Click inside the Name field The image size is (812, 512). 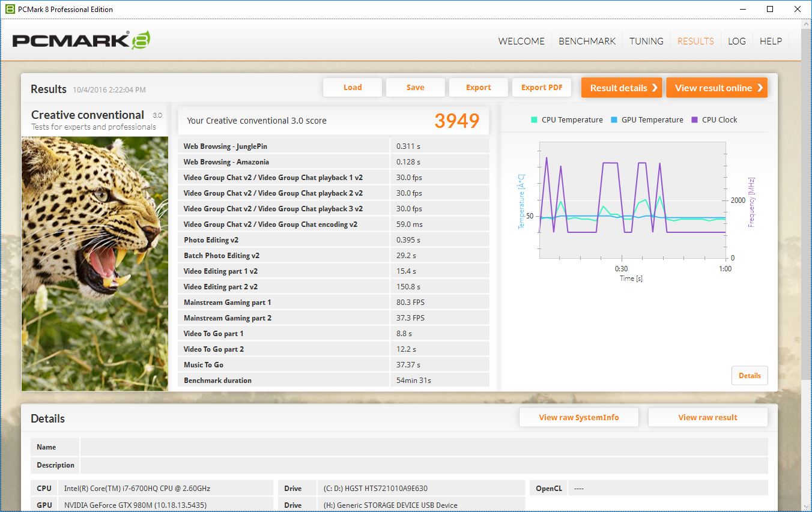(x=423, y=447)
